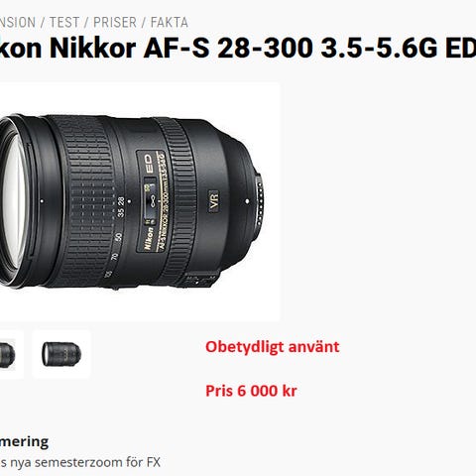Click the red 'Obetydligt använt' text
Viewport: 476px width, 476px height.
click(273, 347)
